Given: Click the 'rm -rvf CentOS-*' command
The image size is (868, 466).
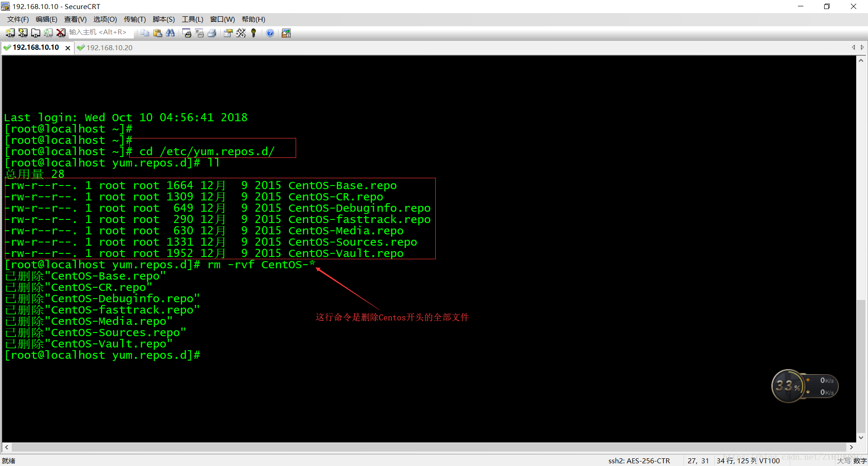Looking at the screenshot, I should 261,265.
